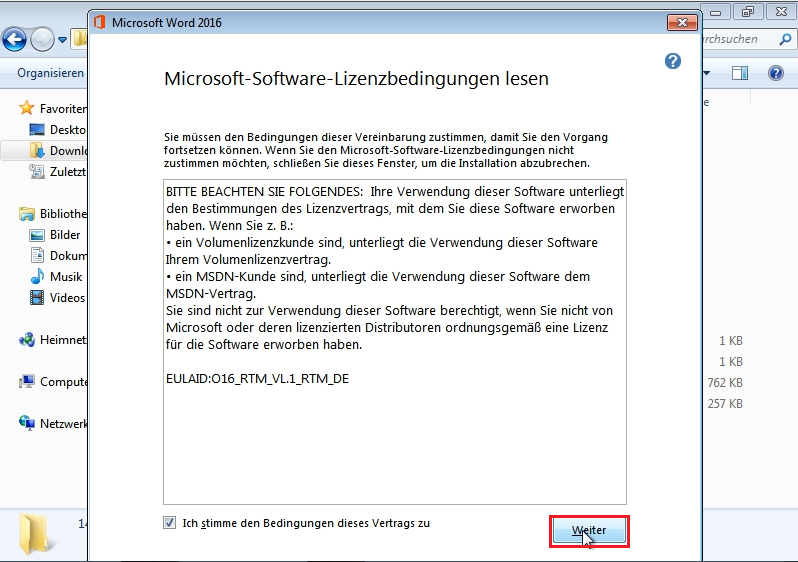The width and height of the screenshot is (798, 562).
Task: Click the 'Microsoft-Software-Lizenzbedingungen lesen' heading
Action: click(356, 78)
